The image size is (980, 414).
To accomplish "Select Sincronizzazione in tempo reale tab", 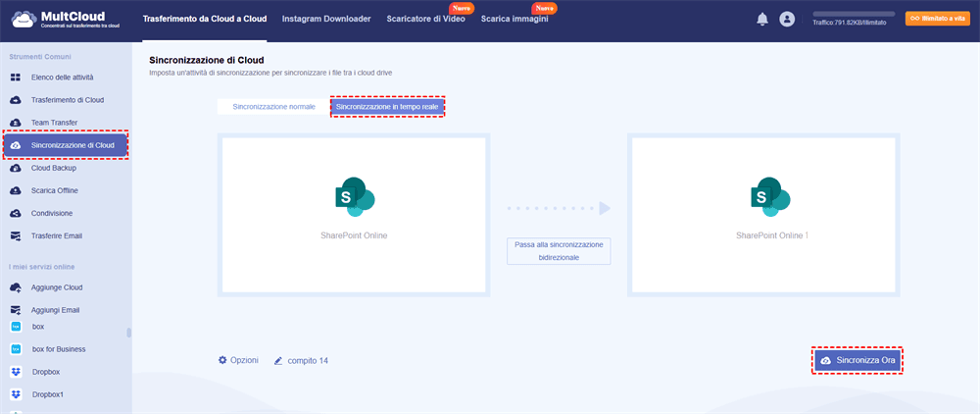I will pos(387,107).
